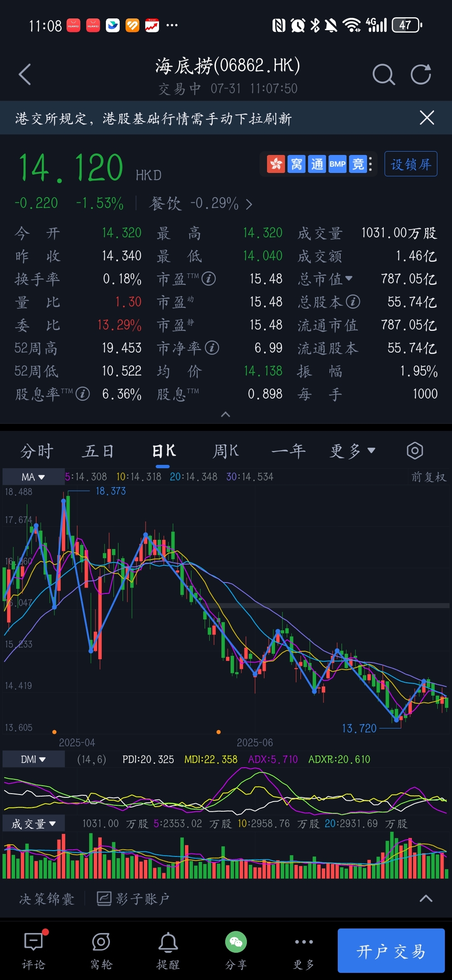The height and width of the screenshot is (980, 452).
Task: Collapse the quote details panel chevron
Action: point(226,414)
